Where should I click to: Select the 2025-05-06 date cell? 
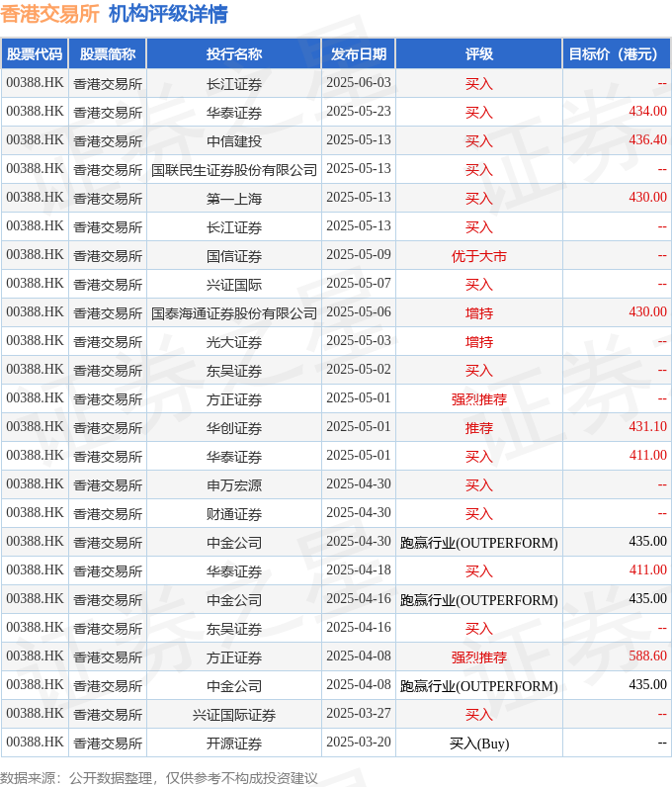359,312
